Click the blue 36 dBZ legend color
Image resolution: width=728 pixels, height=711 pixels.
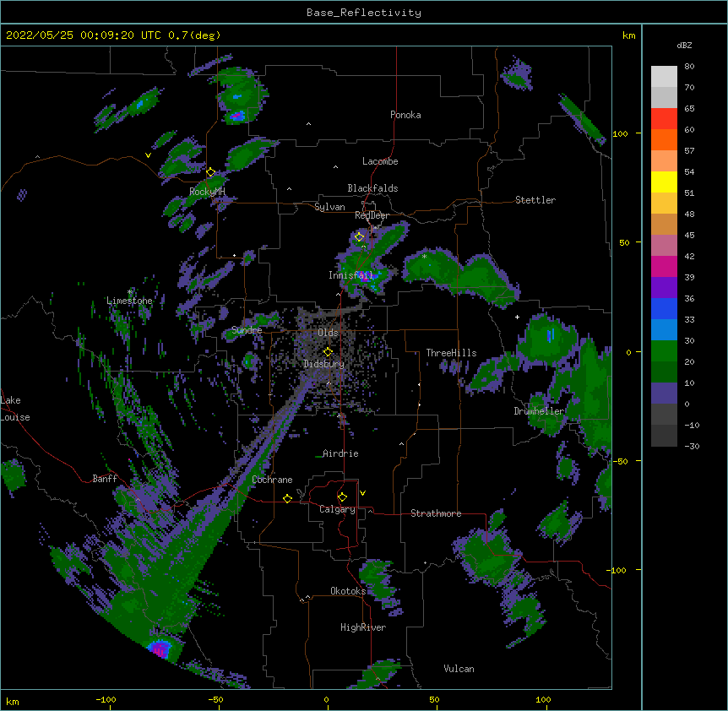pos(664,308)
